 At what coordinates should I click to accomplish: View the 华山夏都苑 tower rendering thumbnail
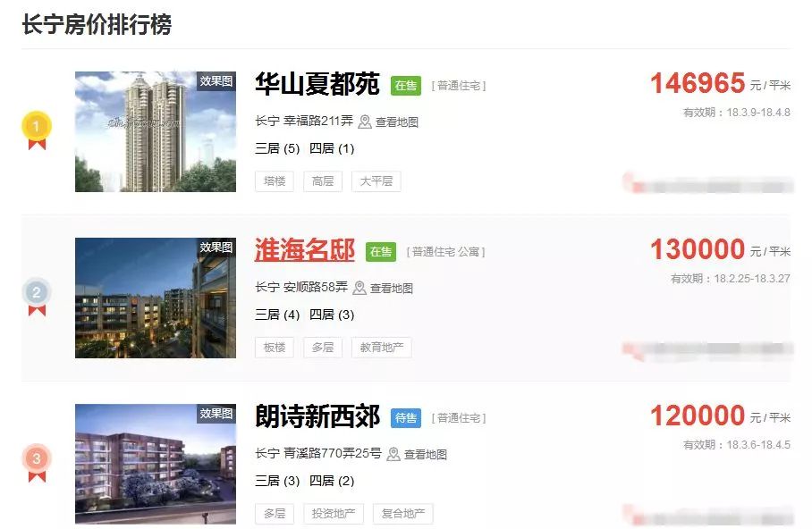click(x=156, y=131)
